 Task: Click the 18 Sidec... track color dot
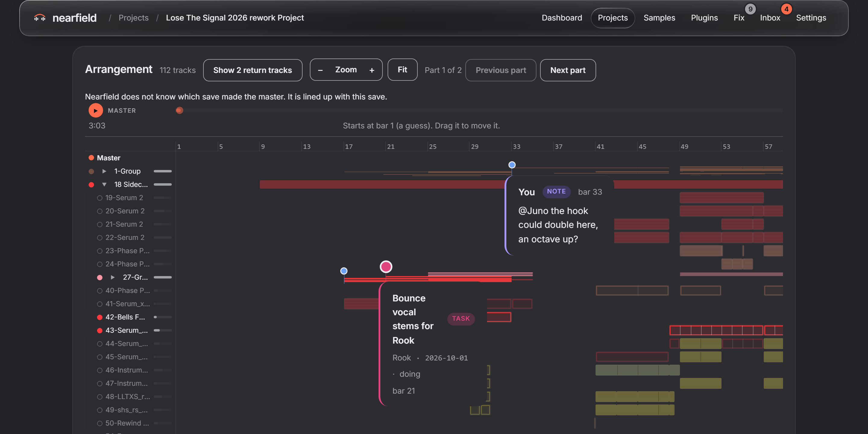(x=91, y=185)
